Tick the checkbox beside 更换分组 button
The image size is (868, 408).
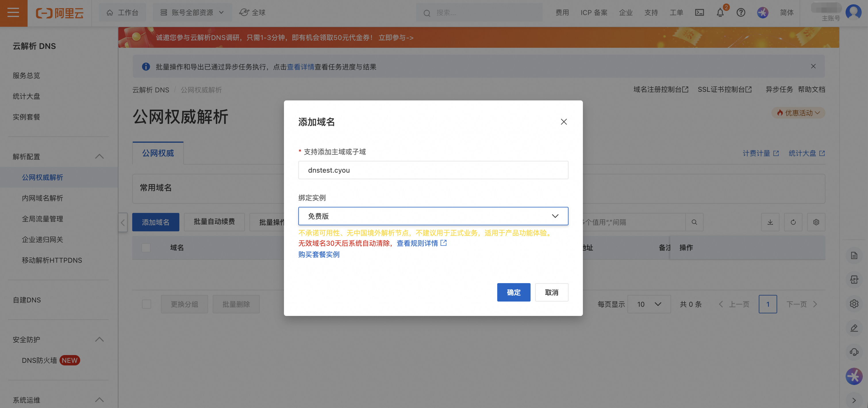coord(146,304)
